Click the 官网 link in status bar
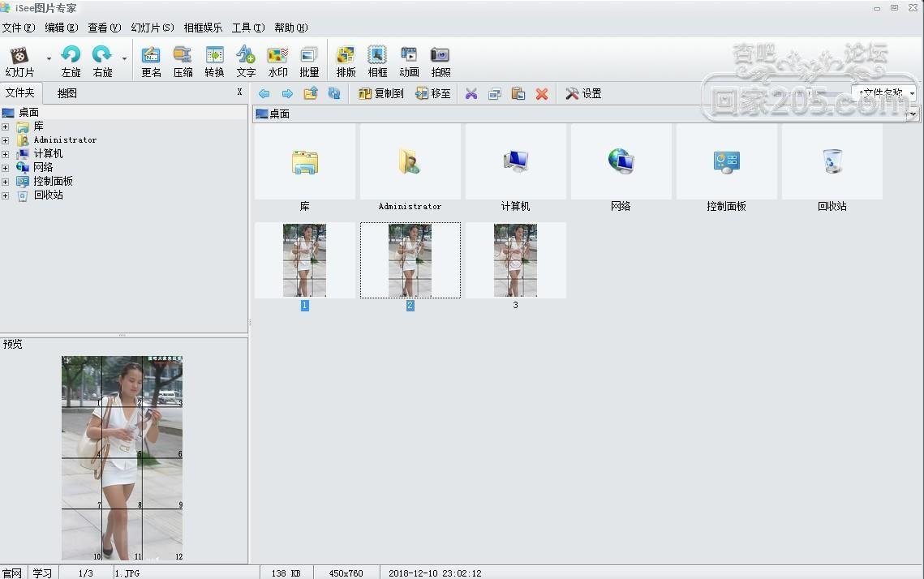 point(12,573)
